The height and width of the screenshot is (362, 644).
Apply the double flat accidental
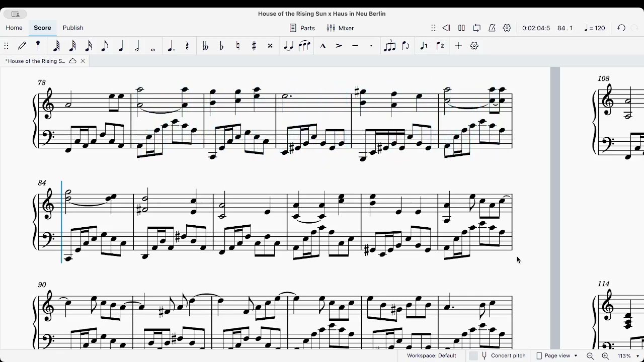click(205, 46)
